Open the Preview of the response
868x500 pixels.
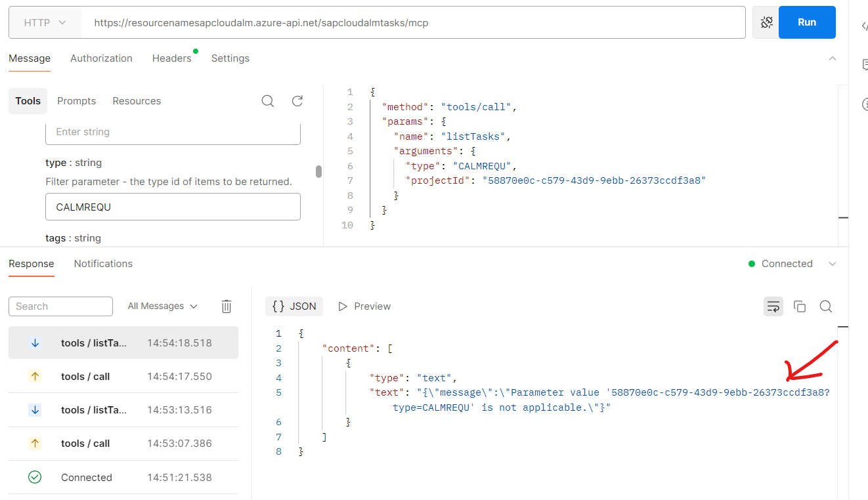pyautogui.click(x=364, y=306)
